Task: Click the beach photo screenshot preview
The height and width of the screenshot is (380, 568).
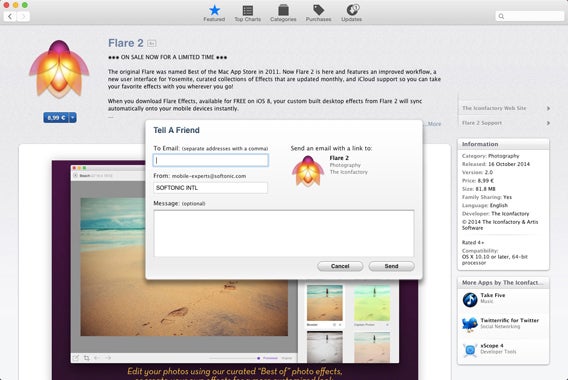Action: click(184, 267)
